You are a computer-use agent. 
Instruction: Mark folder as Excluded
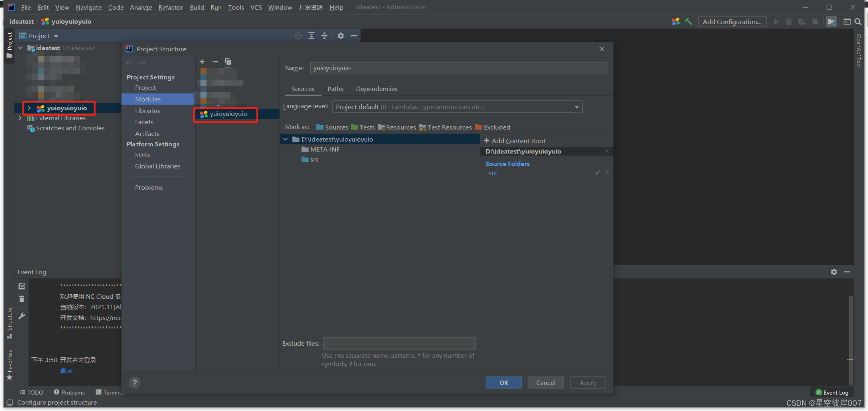tap(493, 127)
